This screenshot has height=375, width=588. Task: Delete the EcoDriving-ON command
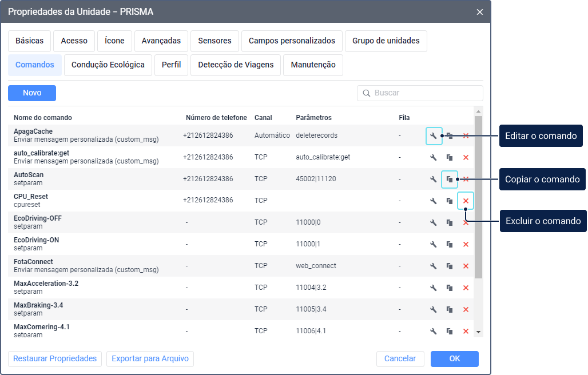[466, 245]
